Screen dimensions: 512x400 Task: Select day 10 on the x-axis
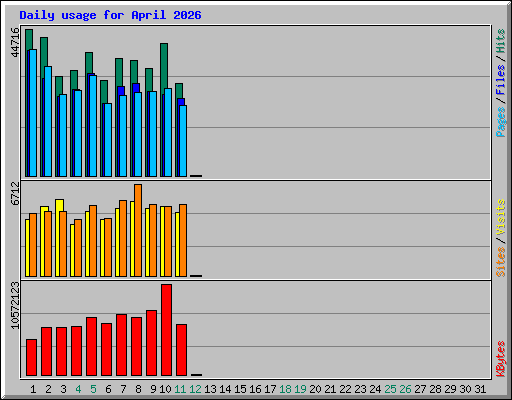coord(165,389)
